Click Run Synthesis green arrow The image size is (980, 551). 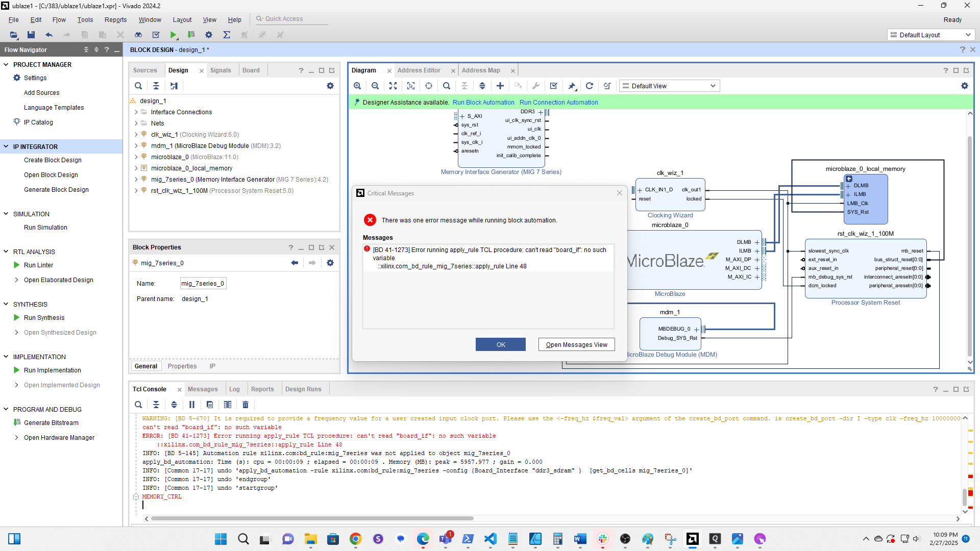coord(17,317)
